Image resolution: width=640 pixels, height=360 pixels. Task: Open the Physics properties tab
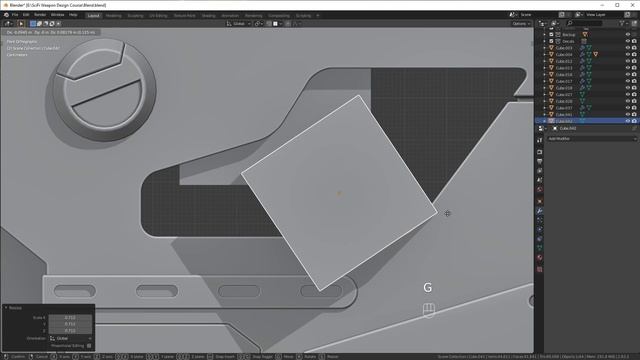[540, 229]
